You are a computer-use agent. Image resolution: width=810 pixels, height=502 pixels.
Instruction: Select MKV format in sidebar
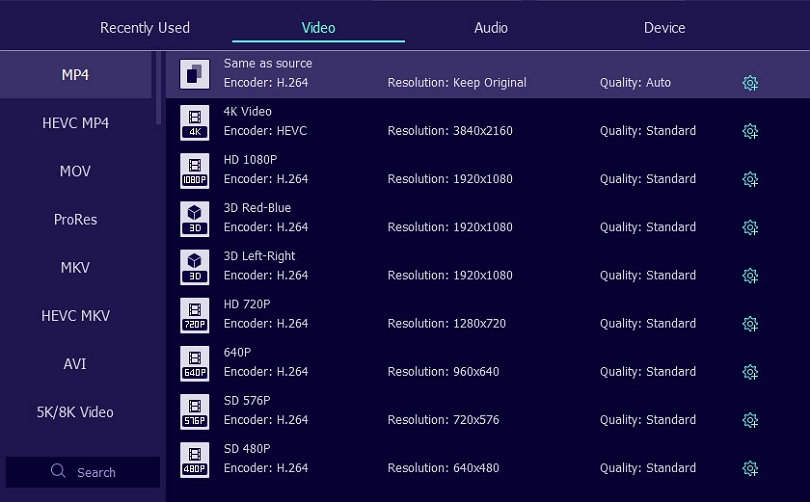[x=75, y=268]
